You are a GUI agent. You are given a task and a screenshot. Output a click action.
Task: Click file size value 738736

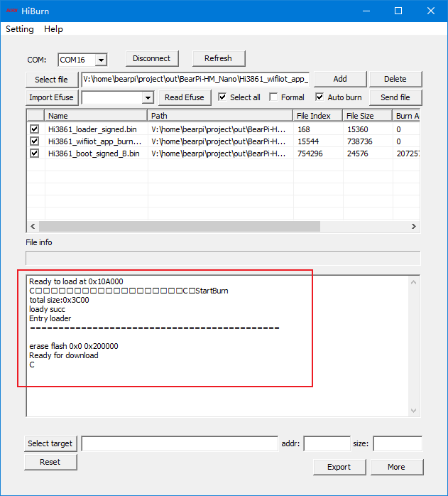click(x=360, y=141)
